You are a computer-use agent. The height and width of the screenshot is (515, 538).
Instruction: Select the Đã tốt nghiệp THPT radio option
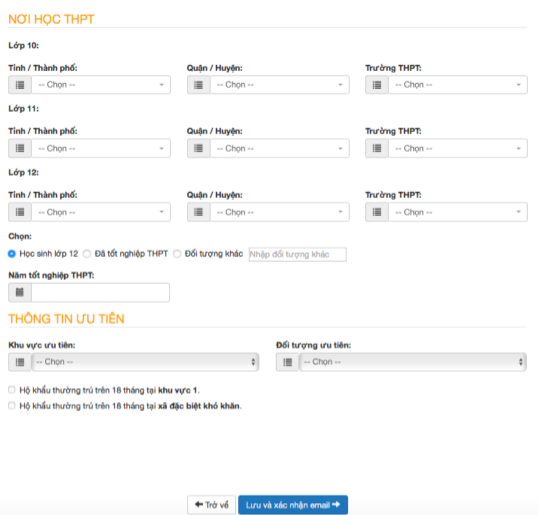click(87, 254)
